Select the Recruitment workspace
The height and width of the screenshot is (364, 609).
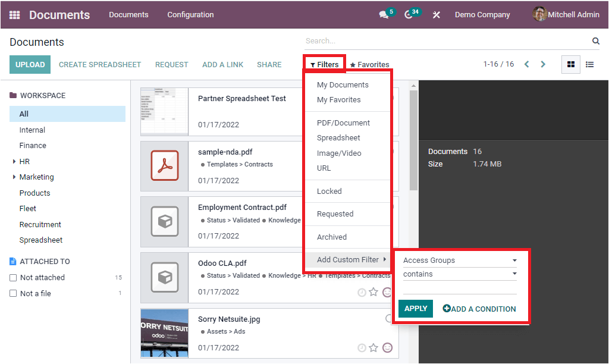40,225
